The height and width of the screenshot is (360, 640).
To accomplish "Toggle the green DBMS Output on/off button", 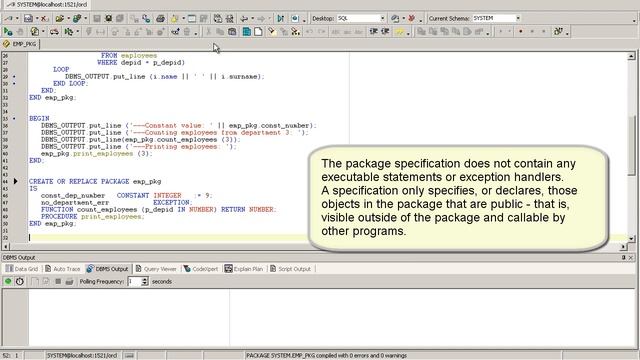I will tap(8, 281).
